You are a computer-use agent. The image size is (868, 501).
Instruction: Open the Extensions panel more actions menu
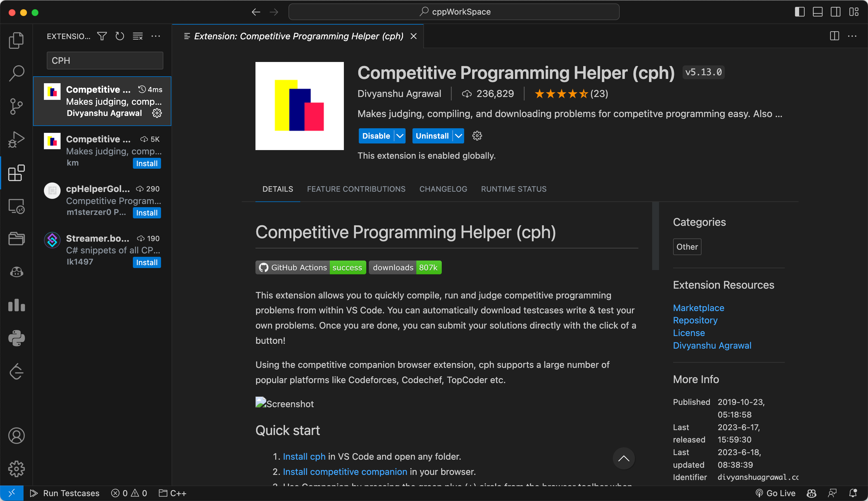point(156,36)
